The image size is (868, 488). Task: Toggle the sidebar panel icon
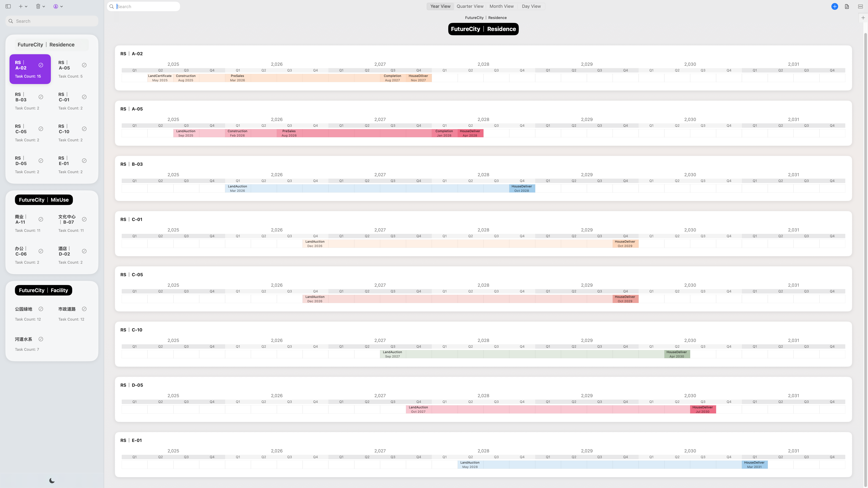8,6
